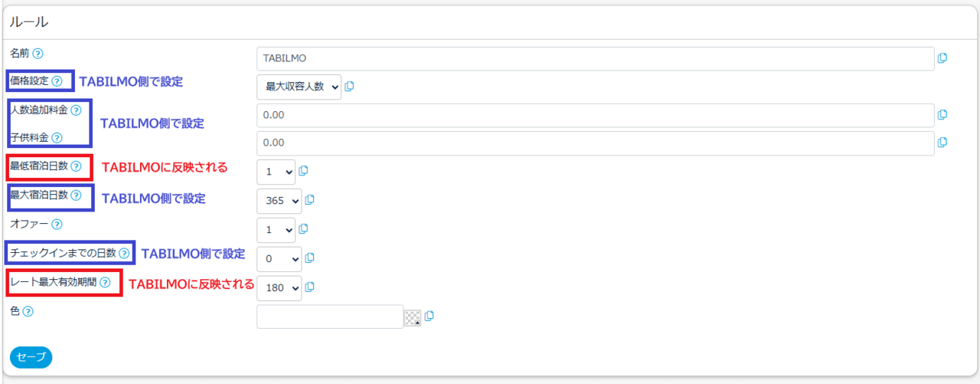Expand the チェックインまでの日数 dropdown
980x384 pixels.
click(x=279, y=258)
